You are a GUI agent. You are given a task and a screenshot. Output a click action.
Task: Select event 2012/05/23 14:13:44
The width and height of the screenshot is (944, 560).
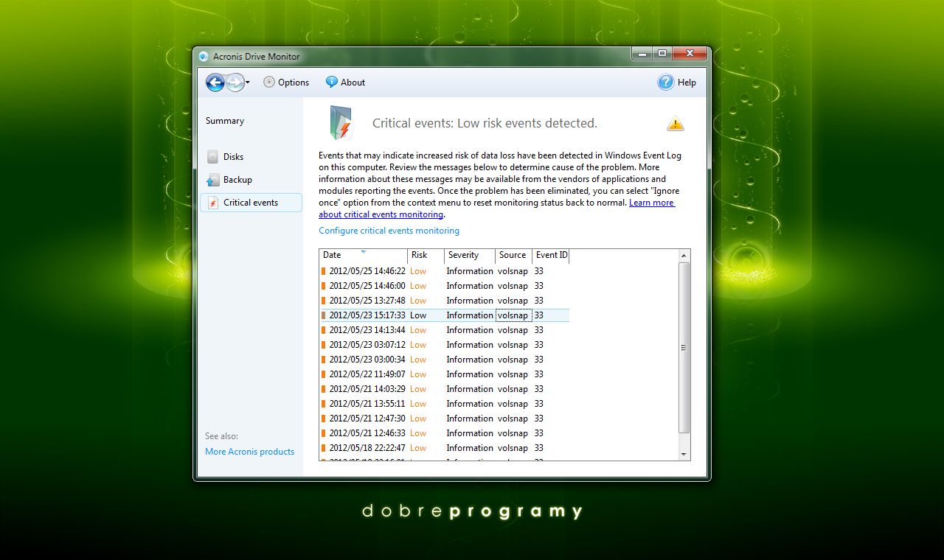coord(444,330)
